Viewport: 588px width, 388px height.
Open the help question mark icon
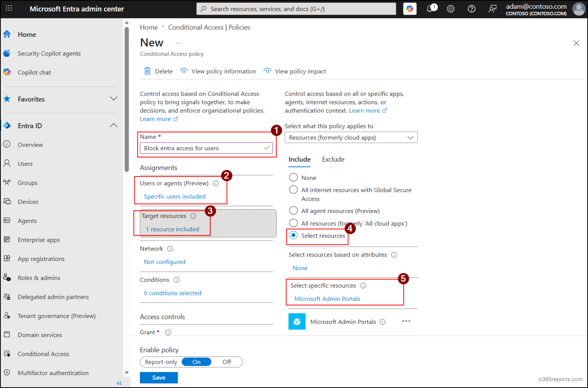[472, 9]
